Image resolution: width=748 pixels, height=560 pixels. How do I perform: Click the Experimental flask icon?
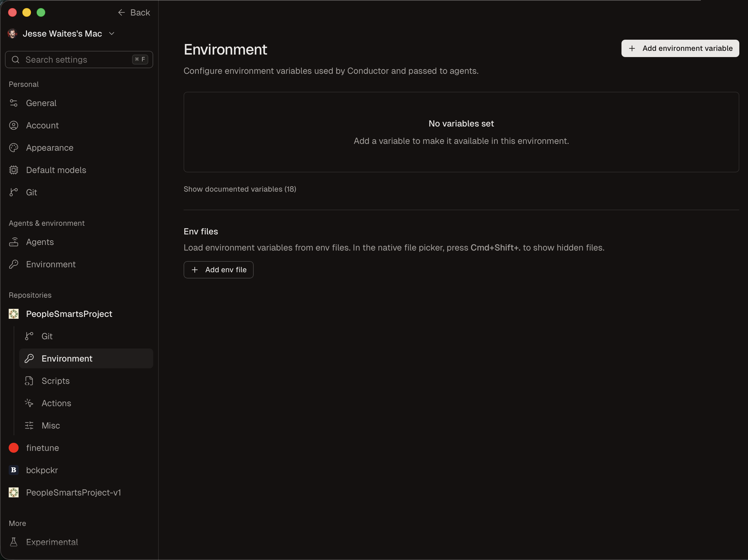click(x=14, y=542)
